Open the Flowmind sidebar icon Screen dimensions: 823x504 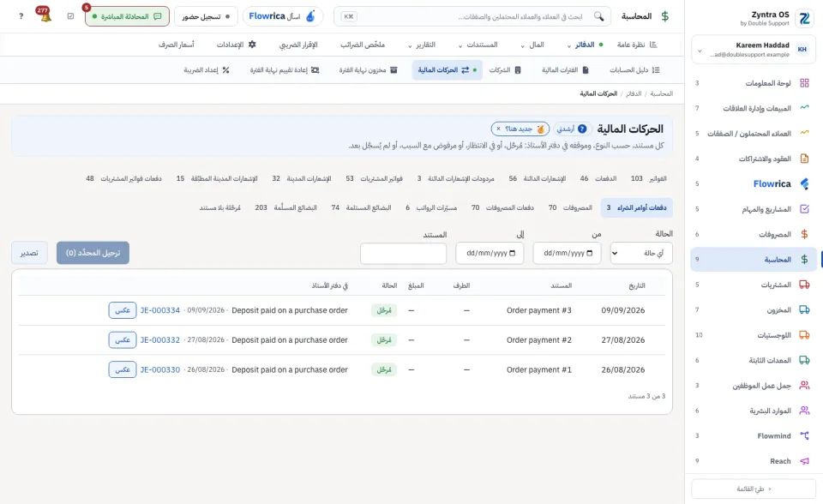804,435
